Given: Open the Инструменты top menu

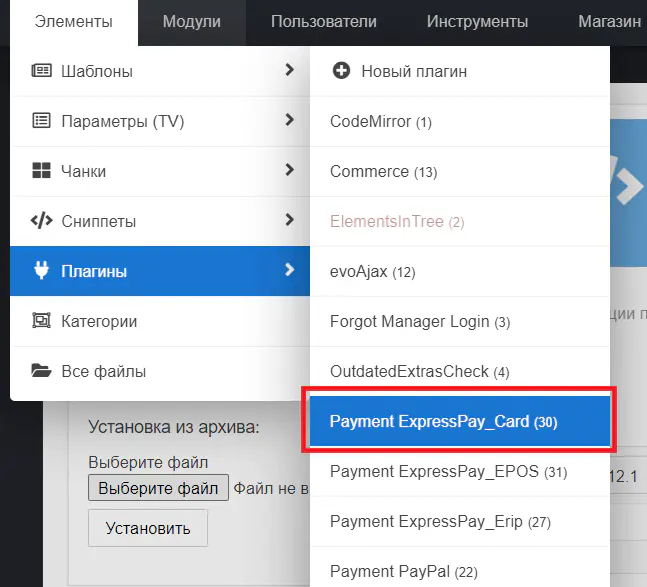Looking at the screenshot, I should click(x=477, y=22).
